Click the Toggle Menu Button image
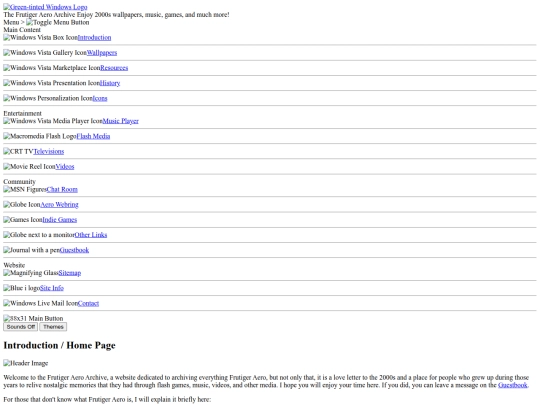The width and height of the screenshot is (540, 405). (x=58, y=22)
